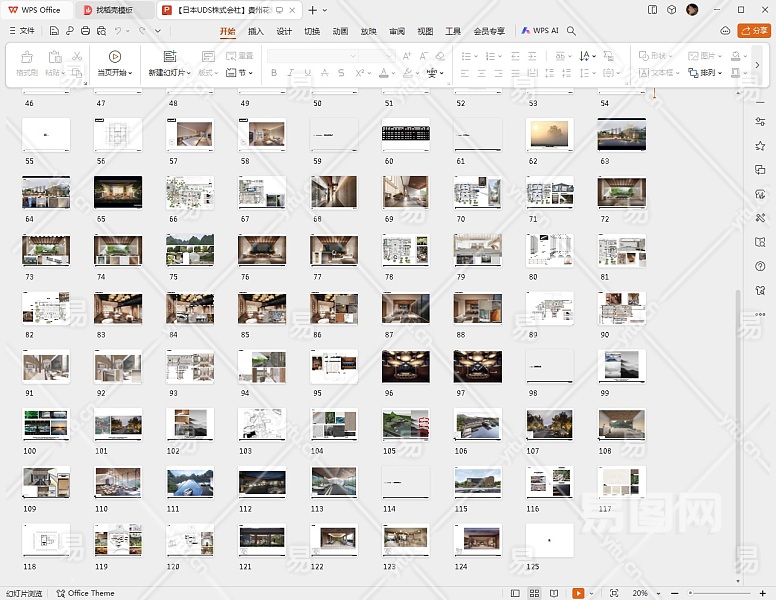Open the 插入 (Insert) tab
The height and width of the screenshot is (600, 776).
pos(256,31)
